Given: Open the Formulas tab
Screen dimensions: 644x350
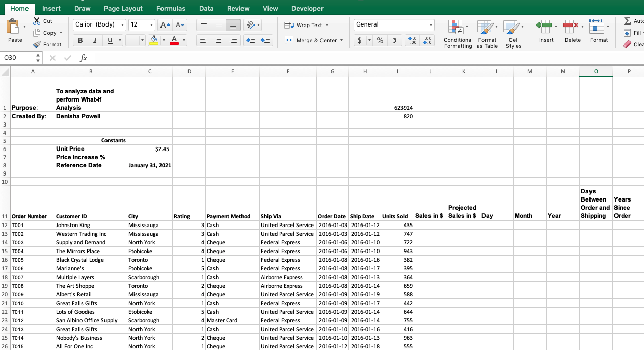Looking at the screenshot, I should point(171,8).
